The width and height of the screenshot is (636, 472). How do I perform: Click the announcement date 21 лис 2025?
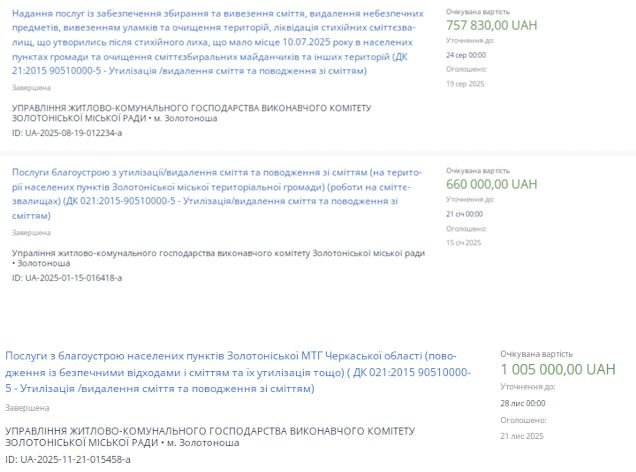click(x=522, y=434)
